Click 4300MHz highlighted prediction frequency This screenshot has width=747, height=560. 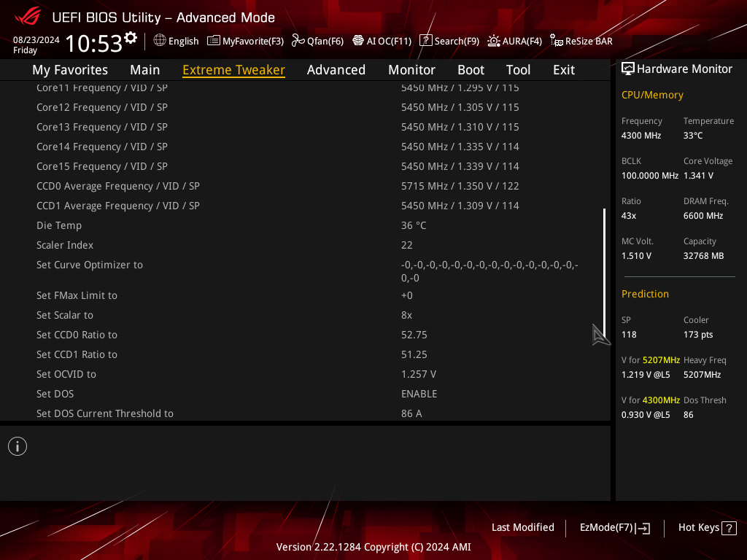(x=661, y=400)
